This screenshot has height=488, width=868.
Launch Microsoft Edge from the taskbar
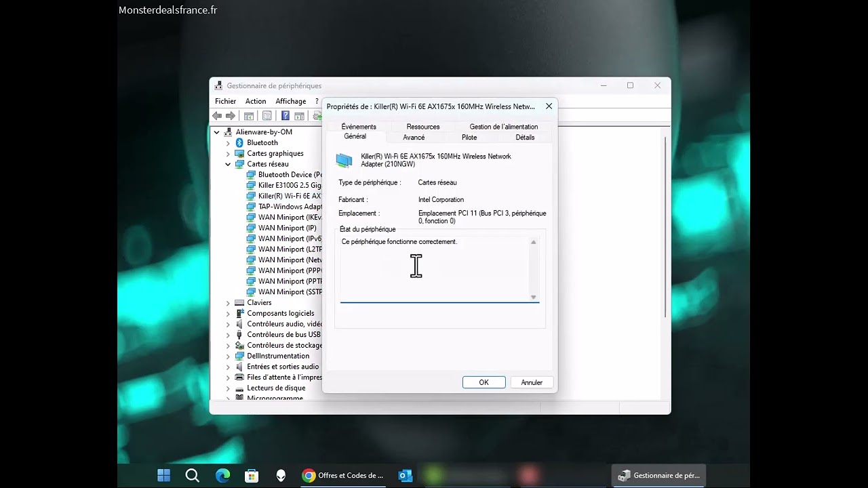click(222, 476)
